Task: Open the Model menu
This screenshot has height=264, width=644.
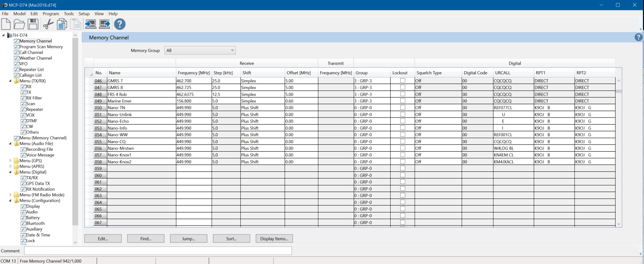Action: coord(19,14)
